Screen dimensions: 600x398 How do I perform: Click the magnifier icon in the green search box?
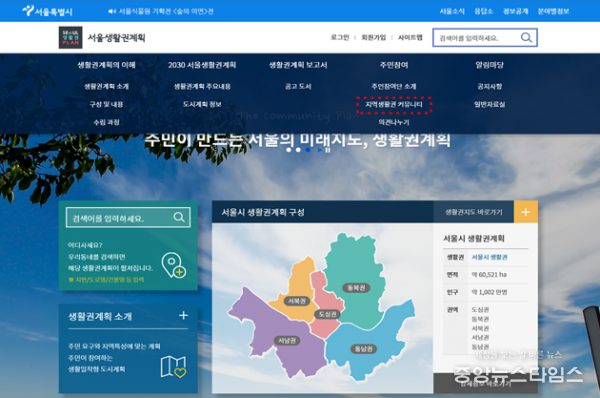coord(179,217)
